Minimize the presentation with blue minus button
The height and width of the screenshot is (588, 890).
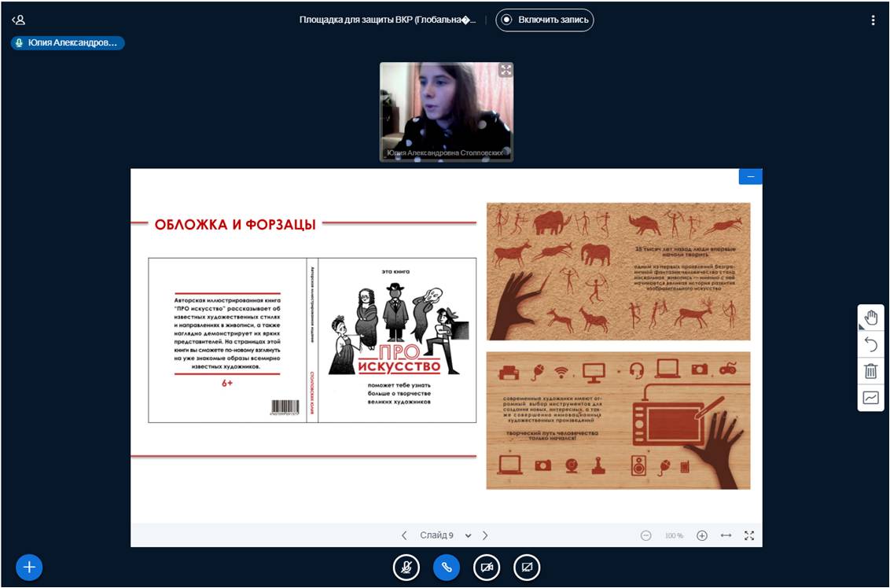point(750,177)
